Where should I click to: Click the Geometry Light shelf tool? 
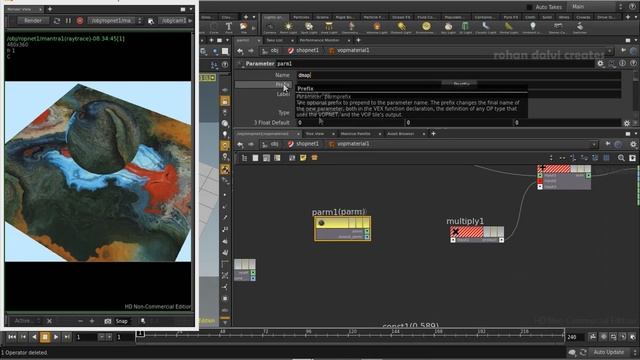(x=351, y=28)
